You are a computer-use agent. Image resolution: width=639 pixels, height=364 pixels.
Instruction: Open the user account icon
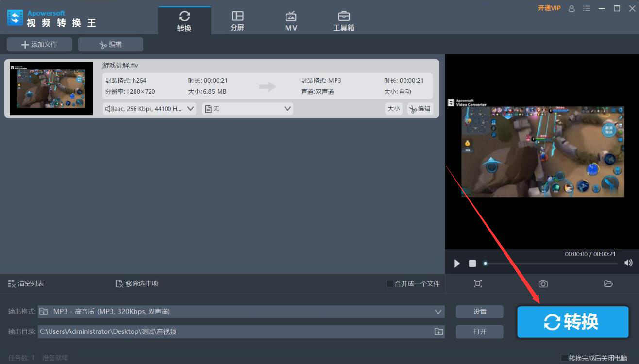coord(572,8)
